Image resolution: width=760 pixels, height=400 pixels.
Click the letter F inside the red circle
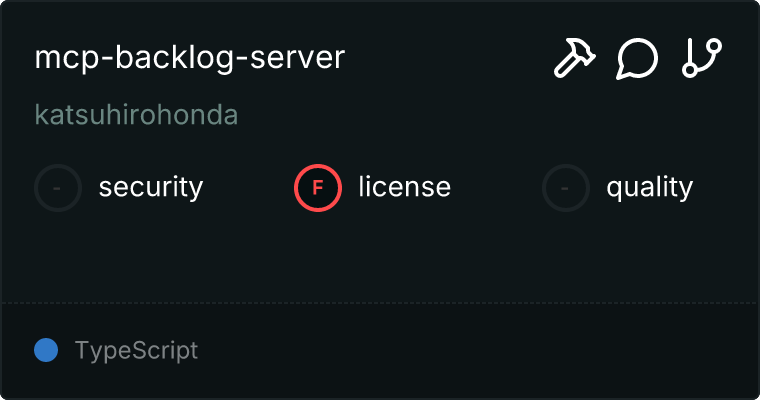(x=318, y=187)
